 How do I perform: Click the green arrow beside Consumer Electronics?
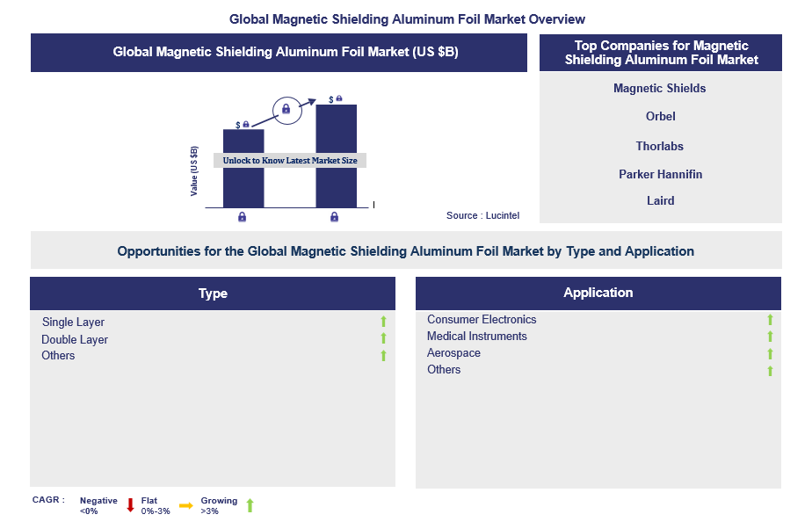pos(770,320)
